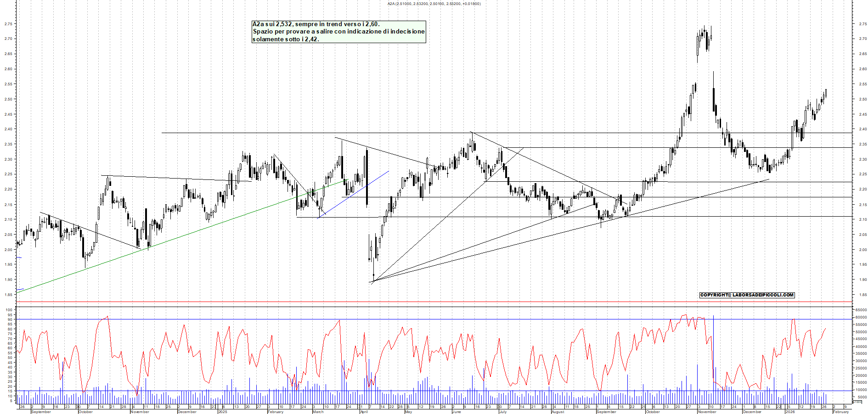The image size is (868, 414).
Task: Click the annotation text box about A2A trend
Action: pos(338,32)
